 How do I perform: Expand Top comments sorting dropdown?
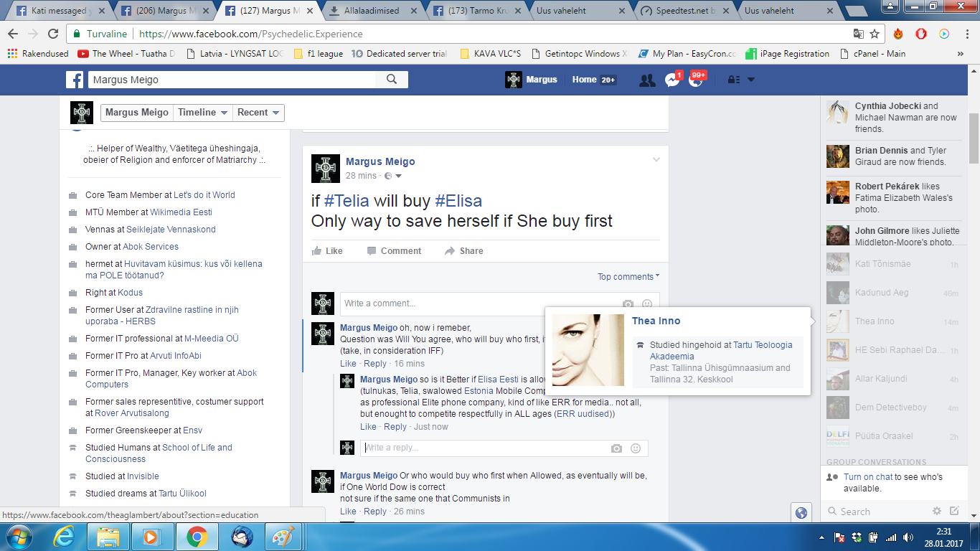click(628, 277)
